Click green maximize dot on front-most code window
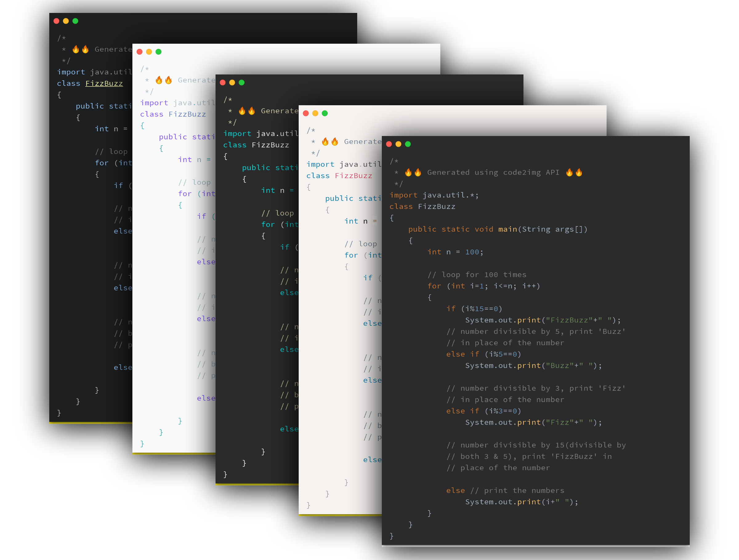Image resolution: width=739 pixels, height=560 pixels. click(408, 144)
